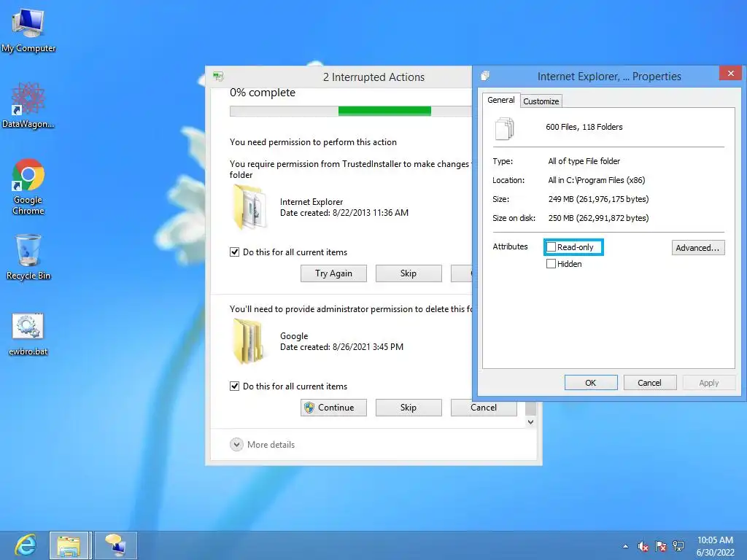Image resolution: width=747 pixels, height=560 pixels.
Task: Click Skip for Google folder
Action: tap(409, 408)
